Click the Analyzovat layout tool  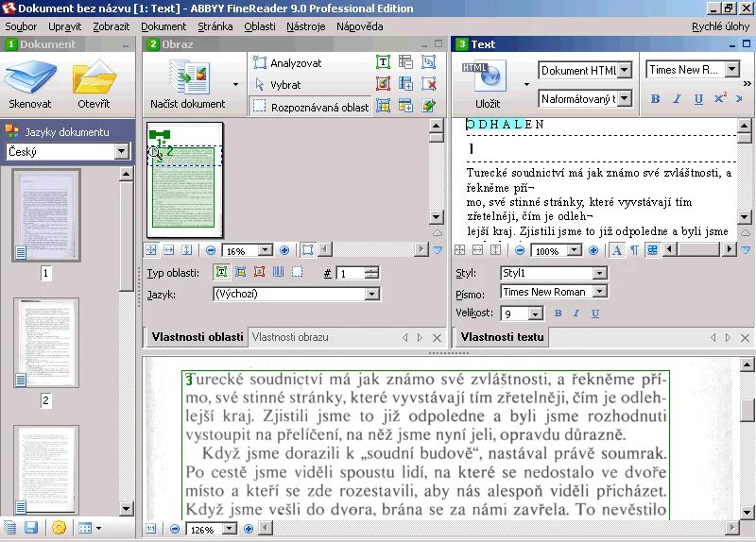(287, 63)
